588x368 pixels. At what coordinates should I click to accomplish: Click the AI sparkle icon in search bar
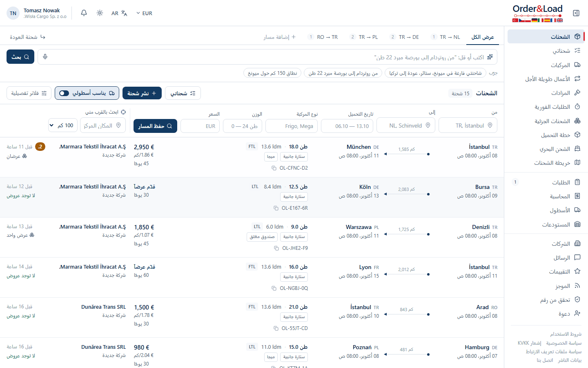490,57
